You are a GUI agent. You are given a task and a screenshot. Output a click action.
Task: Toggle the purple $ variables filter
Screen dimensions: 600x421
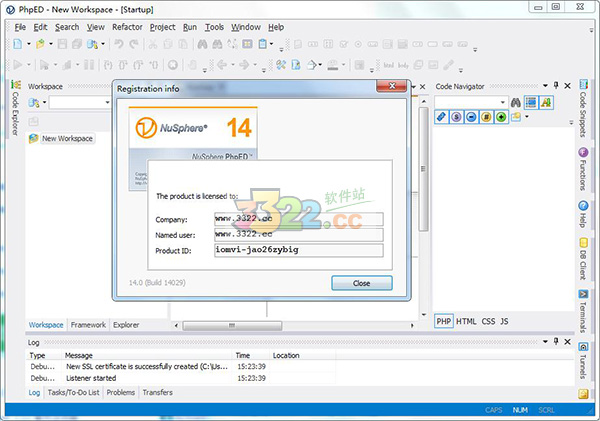(456, 117)
